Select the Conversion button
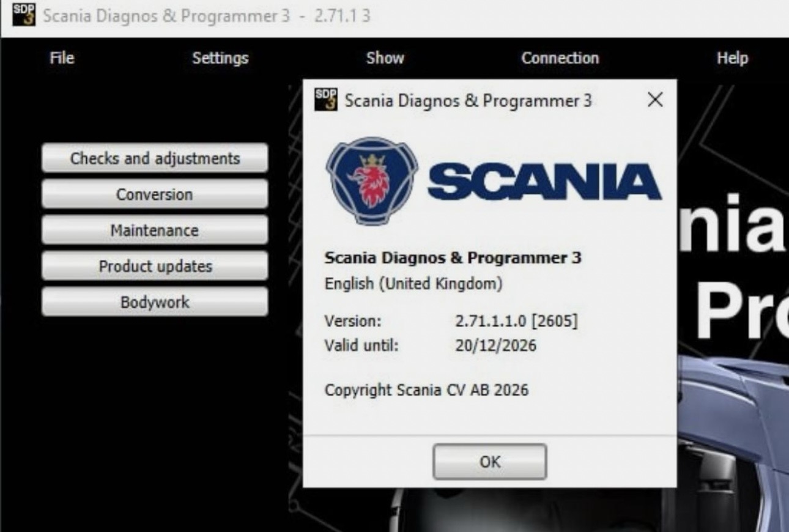The height and width of the screenshot is (532, 789). click(155, 194)
